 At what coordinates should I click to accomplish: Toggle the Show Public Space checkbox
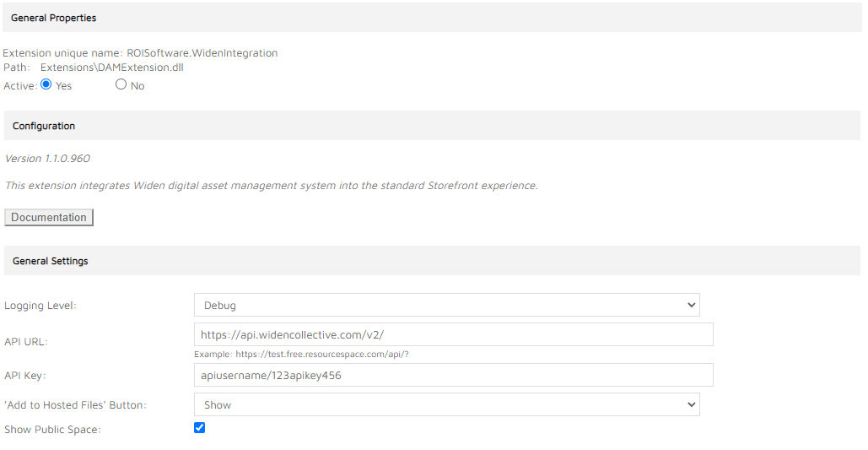coord(200,428)
